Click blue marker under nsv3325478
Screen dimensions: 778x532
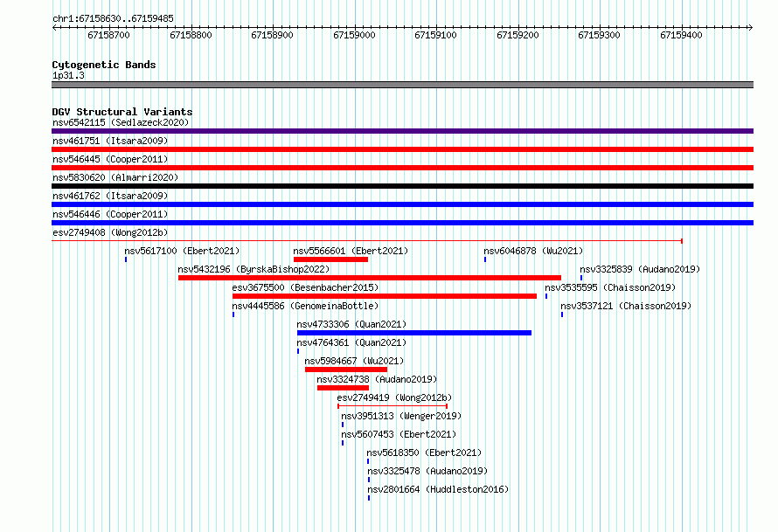pyautogui.click(x=369, y=480)
